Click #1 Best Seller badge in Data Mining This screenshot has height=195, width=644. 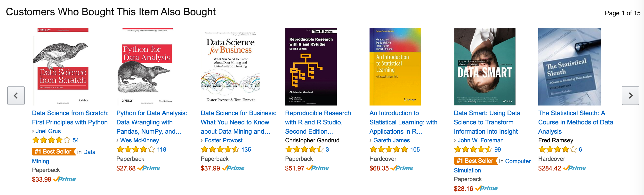pos(54,152)
